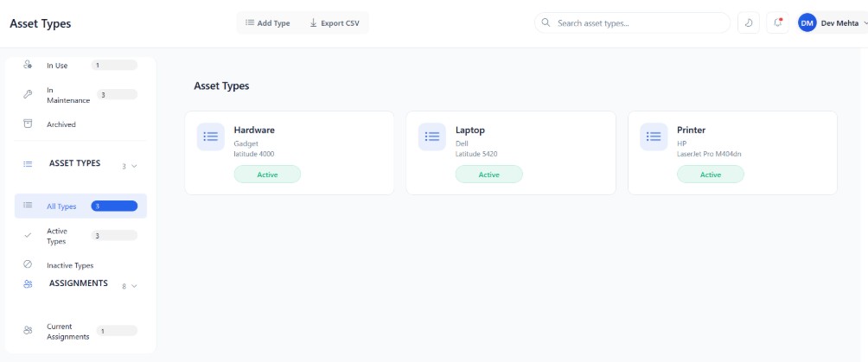Select Active Types in sidebar
This screenshot has width=868, height=362.
pyautogui.click(x=80, y=236)
